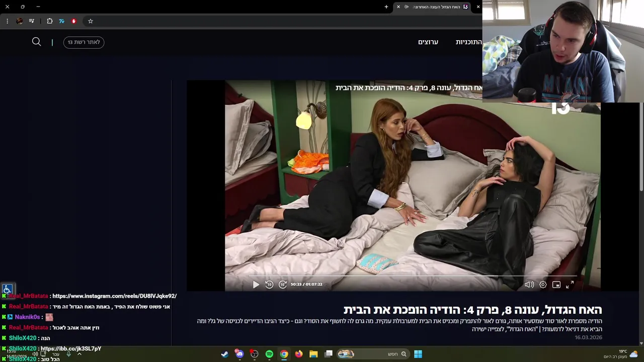This screenshot has height=362, width=644.
Task: Click the taskbar search box
Action: point(373,354)
